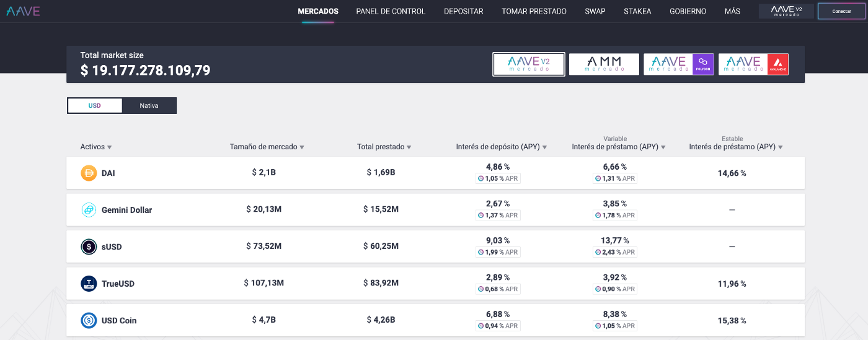Image resolution: width=868 pixels, height=340 pixels.
Task: Open the Gemini Dollar market row
Action: (435, 210)
